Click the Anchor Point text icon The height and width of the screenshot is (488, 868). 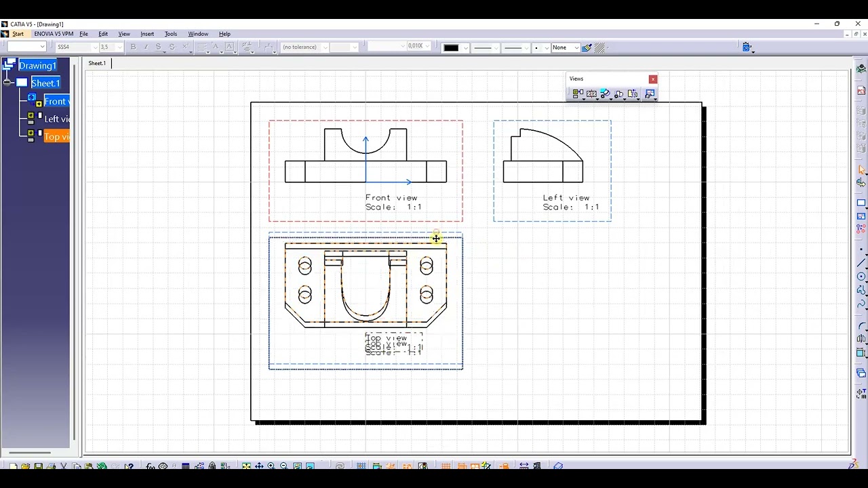tap(216, 47)
